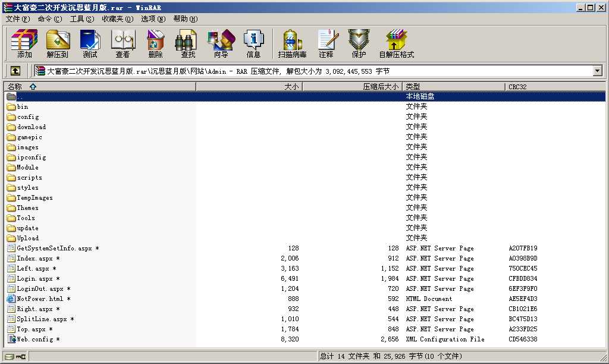Viewport: 609px width, 364px height.
Task: Open the Tools (工具) menu
Action: [x=81, y=18]
